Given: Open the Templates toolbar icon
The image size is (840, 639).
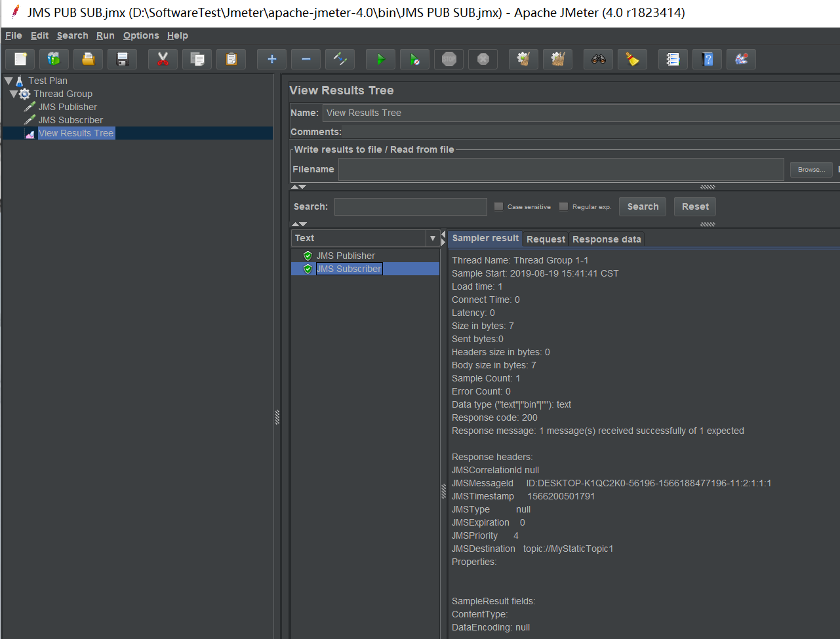Looking at the screenshot, I should [54, 59].
